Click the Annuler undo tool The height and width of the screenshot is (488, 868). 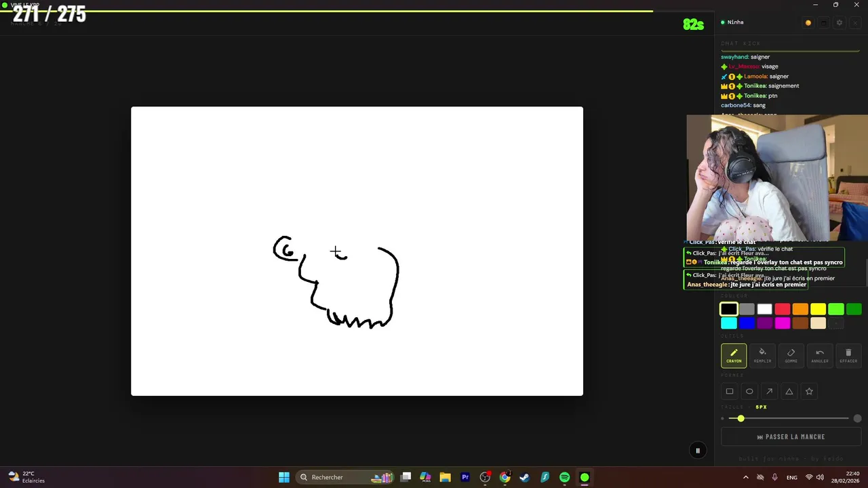[820, 355]
